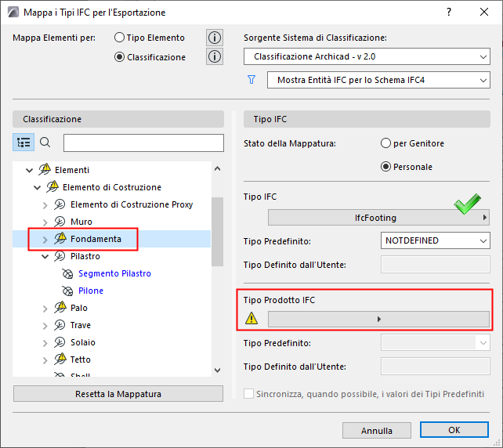
Task: Click the mapping icon of Trave
Action: tap(60, 325)
